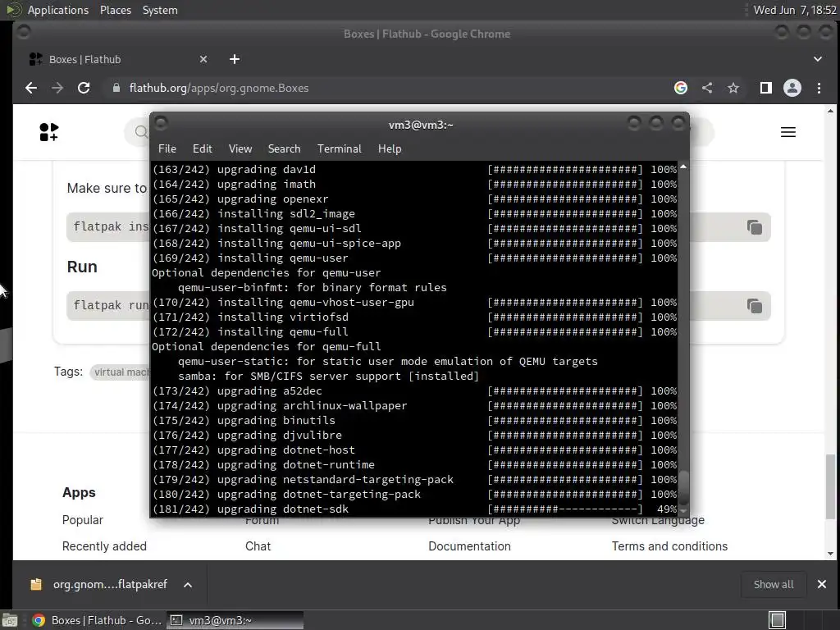Open the System menu
Screen dimensions: 840x630
point(160,10)
